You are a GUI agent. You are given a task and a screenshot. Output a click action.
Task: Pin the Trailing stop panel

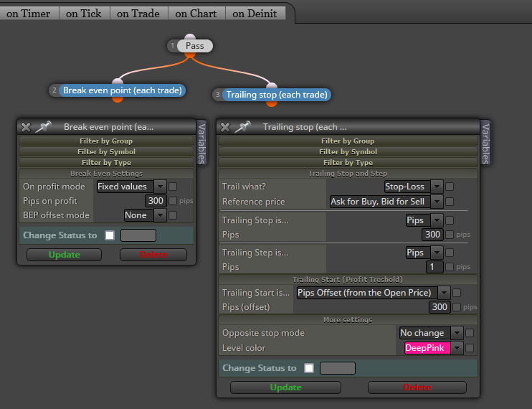(x=243, y=126)
